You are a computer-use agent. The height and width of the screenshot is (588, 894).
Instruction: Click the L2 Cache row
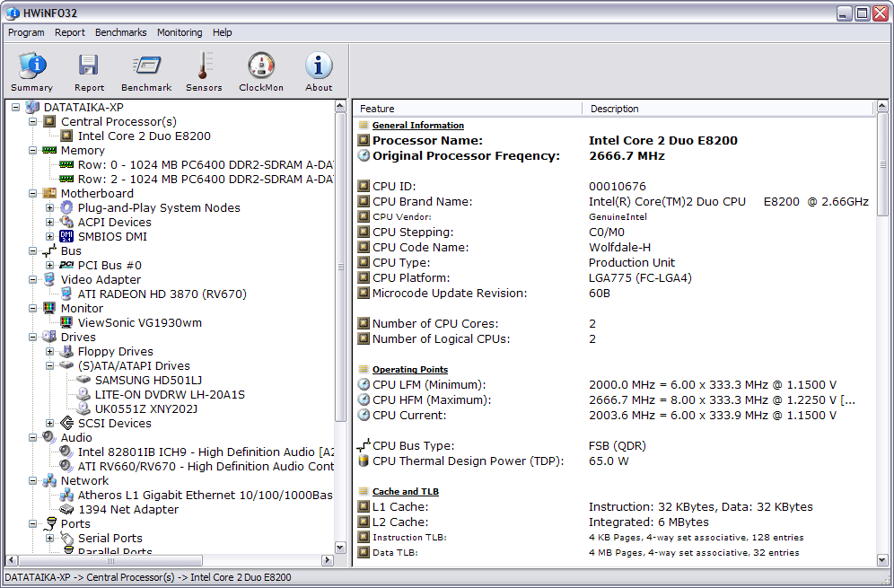point(613,522)
